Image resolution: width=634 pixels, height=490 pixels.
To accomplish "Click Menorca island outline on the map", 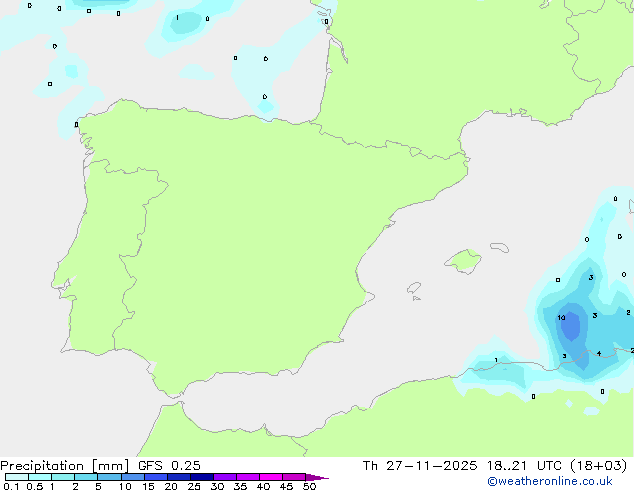I will (x=499, y=247).
